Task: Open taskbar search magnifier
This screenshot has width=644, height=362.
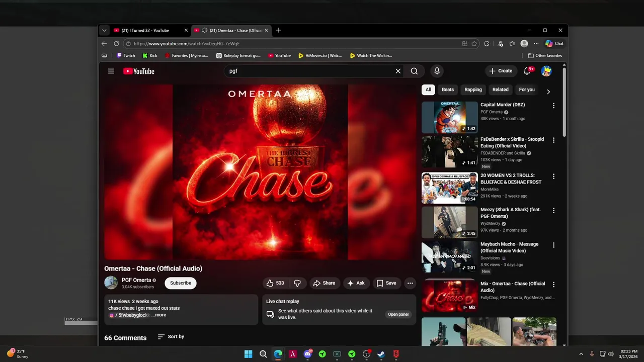Action: point(263,354)
